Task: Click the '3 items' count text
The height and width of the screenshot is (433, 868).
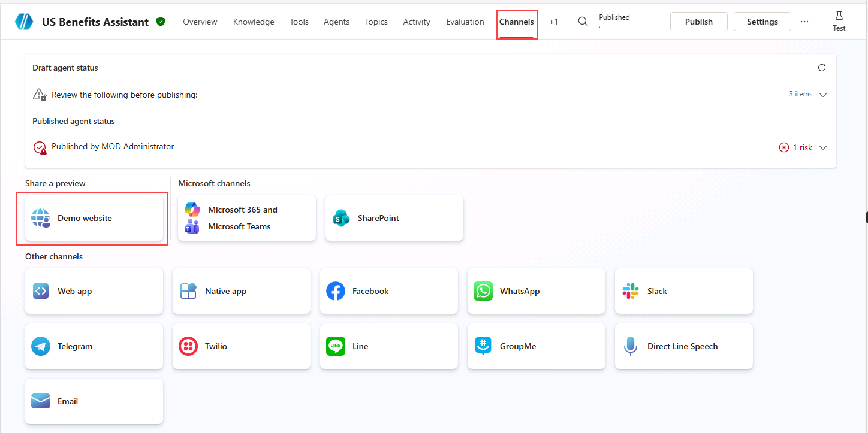Action: pyautogui.click(x=801, y=94)
